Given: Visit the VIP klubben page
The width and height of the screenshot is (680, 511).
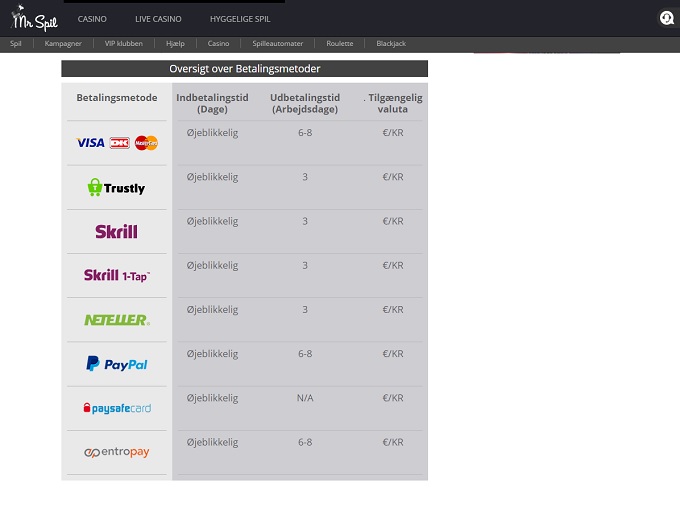Looking at the screenshot, I should pyautogui.click(x=124, y=44).
